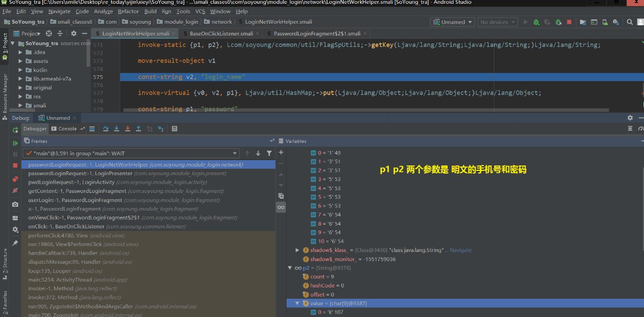Open Debug tool window settings gear
644x317 pixels.
tap(630, 118)
